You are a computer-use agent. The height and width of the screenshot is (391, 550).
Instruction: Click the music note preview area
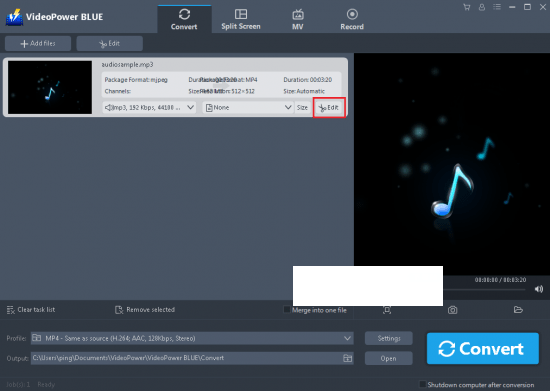[452, 164]
